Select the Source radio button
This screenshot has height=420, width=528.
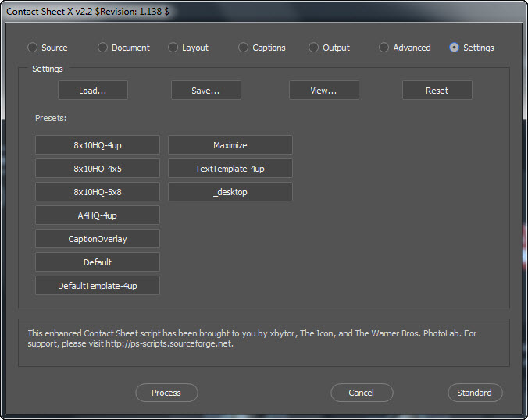33,48
